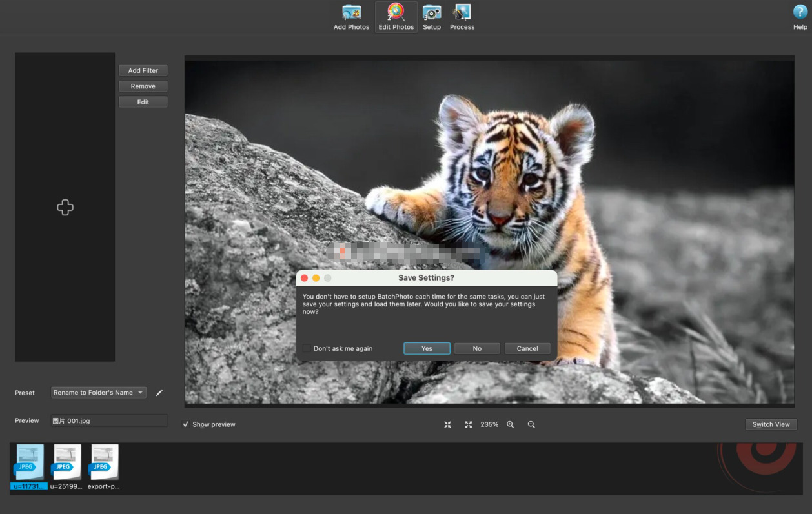
Task: Click the pencil icon beside the Preset dropdown
Action: click(159, 393)
